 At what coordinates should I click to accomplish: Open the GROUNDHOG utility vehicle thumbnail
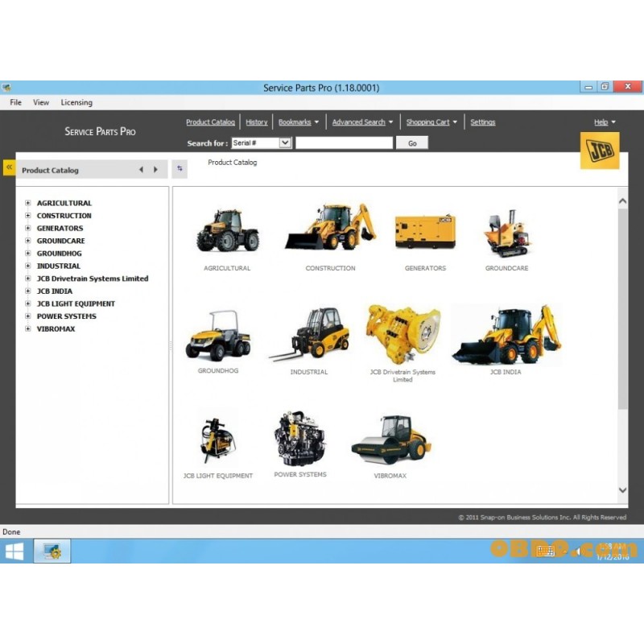[218, 336]
